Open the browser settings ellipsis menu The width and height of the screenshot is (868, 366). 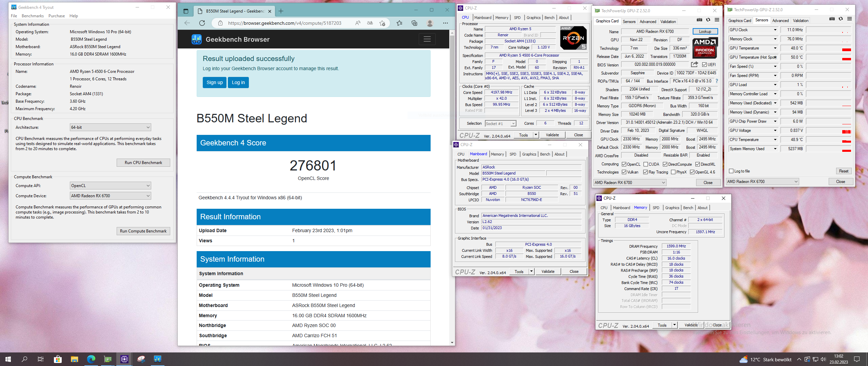pyautogui.click(x=445, y=23)
